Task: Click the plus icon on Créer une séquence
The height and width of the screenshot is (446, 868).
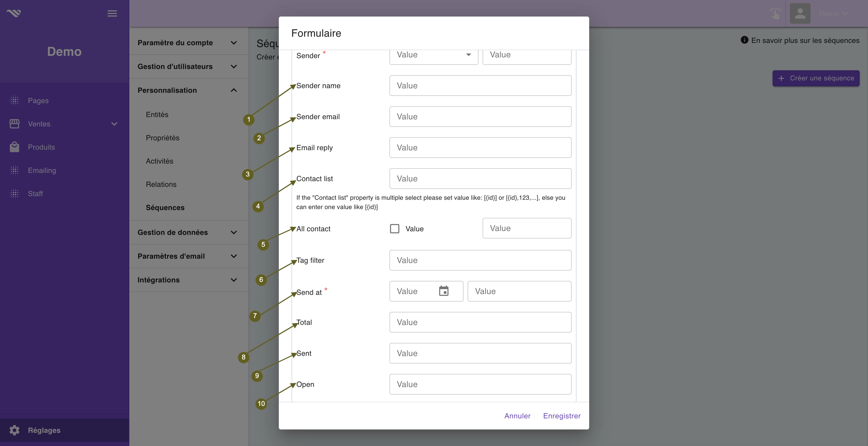Action: point(781,78)
